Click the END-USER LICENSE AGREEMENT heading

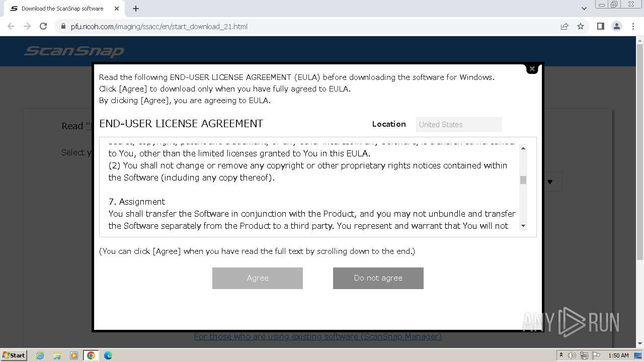[181, 124]
